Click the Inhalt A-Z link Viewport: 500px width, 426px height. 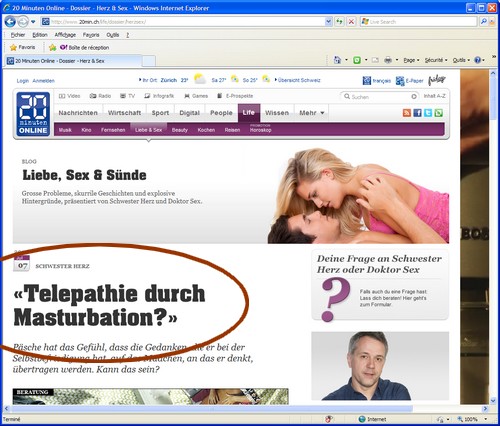[x=434, y=96]
